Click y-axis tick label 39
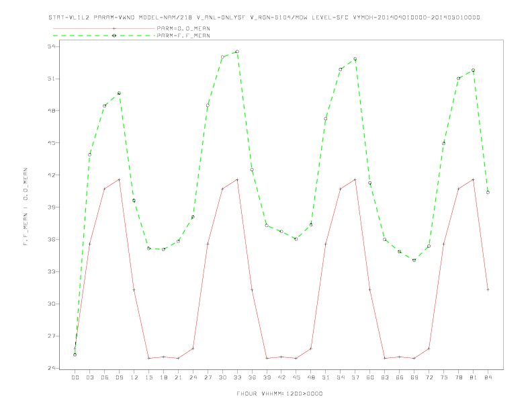532x411 pixels. 51,208
